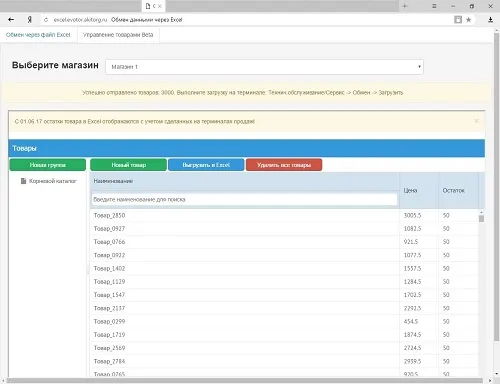Open the Магазин 1 store dropdown
Screen dimensions: 500x384
tap(264, 67)
